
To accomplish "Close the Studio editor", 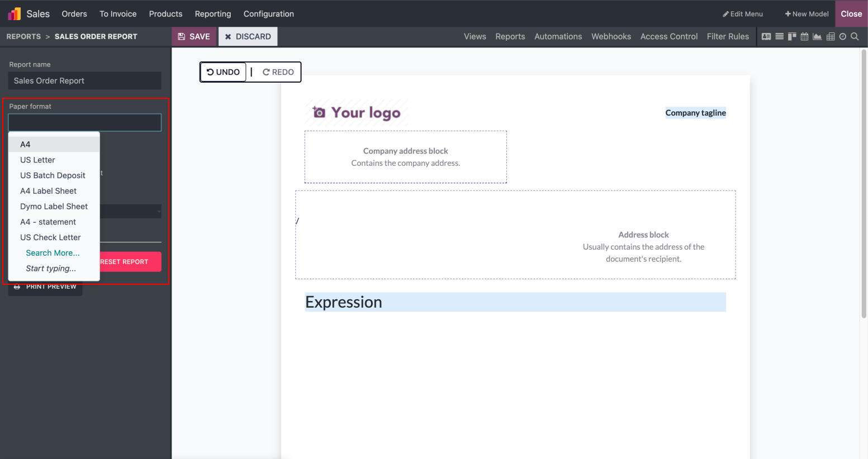I will pos(851,14).
